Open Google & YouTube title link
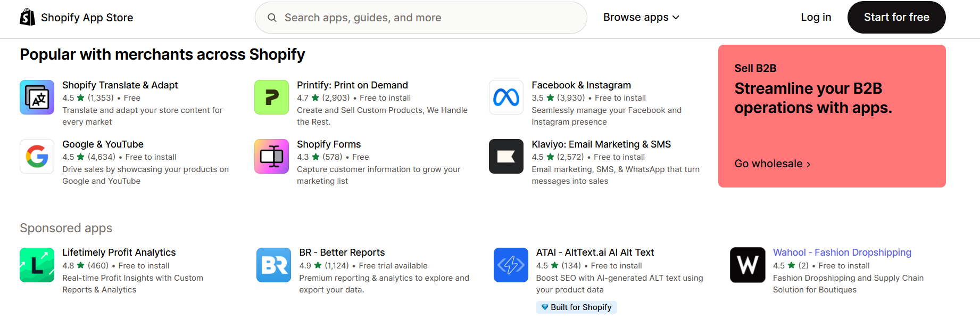Image resolution: width=980 pixels, height=326 pixels. pyautogui.click(x=103, y=144)
